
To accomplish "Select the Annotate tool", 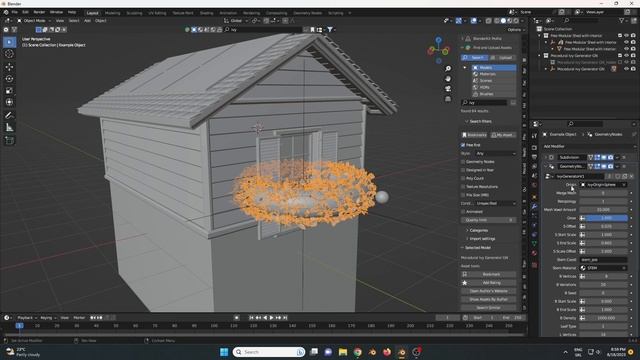I will 9,116.
